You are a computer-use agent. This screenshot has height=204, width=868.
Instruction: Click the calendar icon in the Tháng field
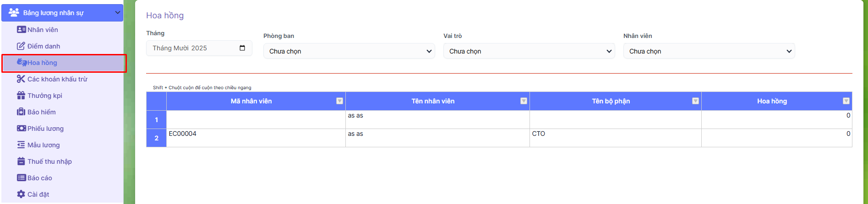242,48
